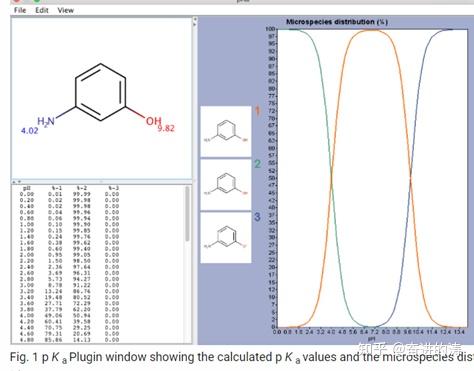Screen dimensions: 474x371
Task: Click the orange number 1 species label
Action: click(x=257, y=111)
